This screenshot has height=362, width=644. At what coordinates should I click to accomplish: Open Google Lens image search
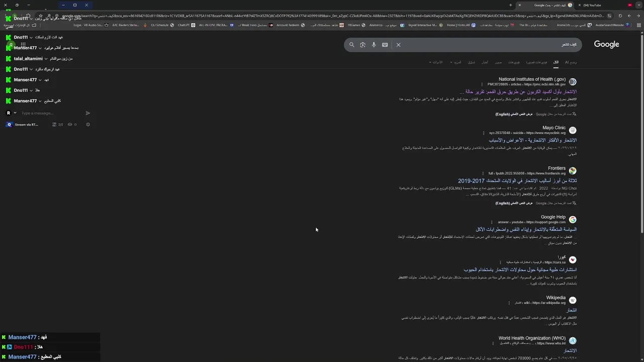pos(363,45)
